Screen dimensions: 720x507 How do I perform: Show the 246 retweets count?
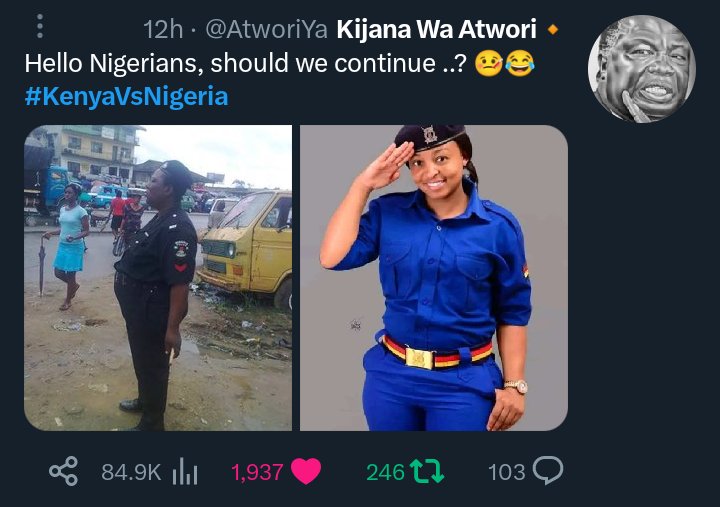coord(385,472)
